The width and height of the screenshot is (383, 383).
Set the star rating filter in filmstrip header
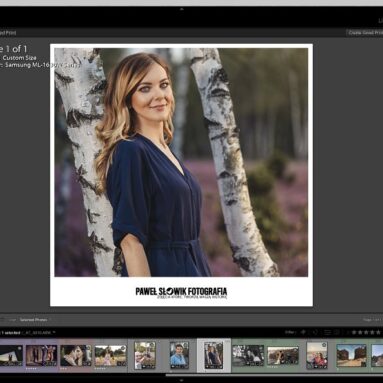point(366,332)
